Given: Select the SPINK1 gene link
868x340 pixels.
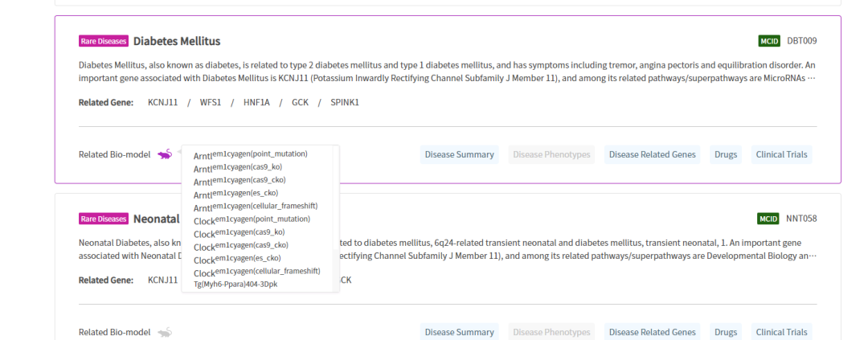Looking at the screenshot, I should point(345,102).
